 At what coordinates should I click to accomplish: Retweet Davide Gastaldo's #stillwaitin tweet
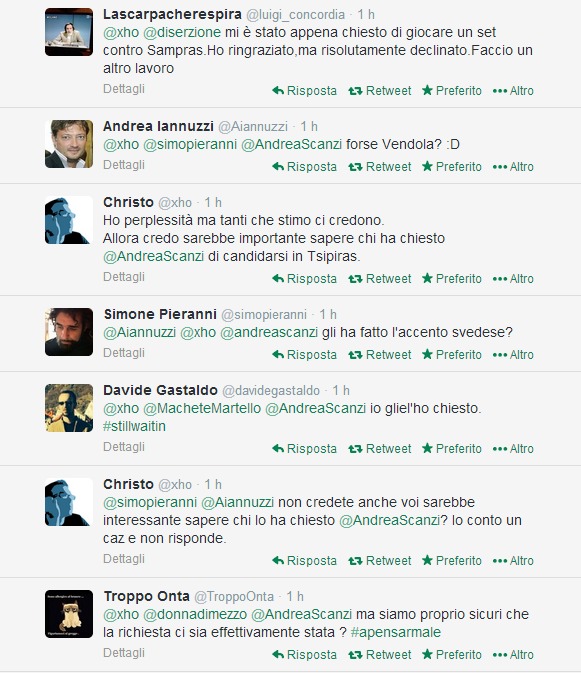tap(379, 449)
